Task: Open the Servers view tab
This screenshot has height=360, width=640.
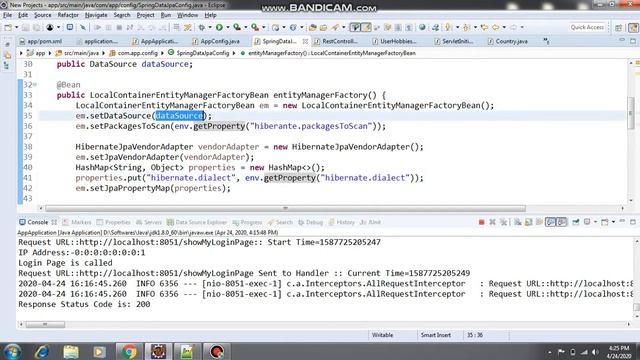Action: point(149,222)
